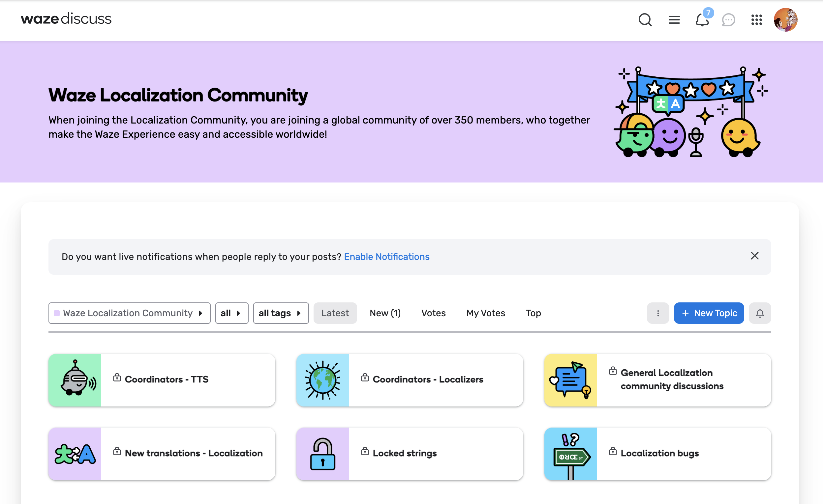
Task: Click lock icon beside Coordinators - TTS
Action: click(x=117, y=377)
